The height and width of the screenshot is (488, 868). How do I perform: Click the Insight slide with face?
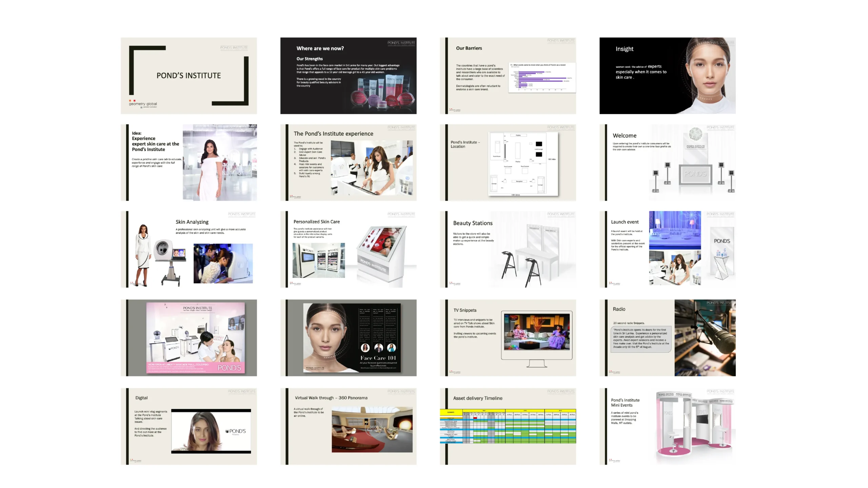pos(667,76)
